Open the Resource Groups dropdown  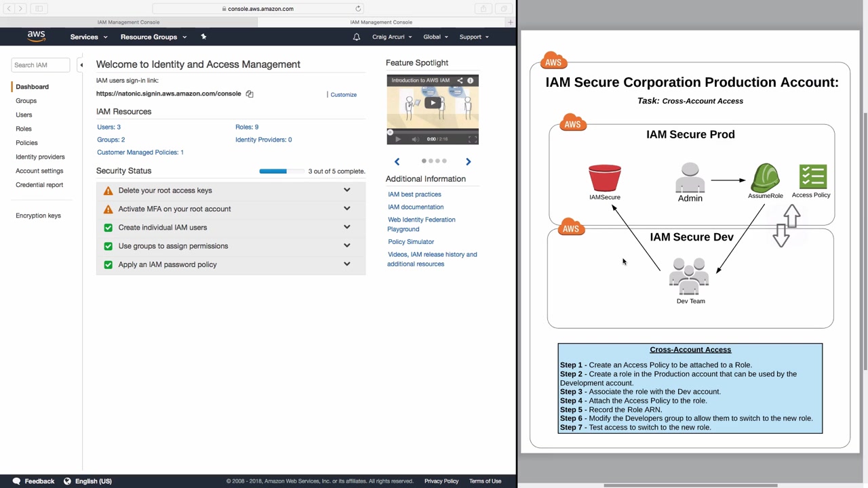pyautogui.click(x=153, y=37)
